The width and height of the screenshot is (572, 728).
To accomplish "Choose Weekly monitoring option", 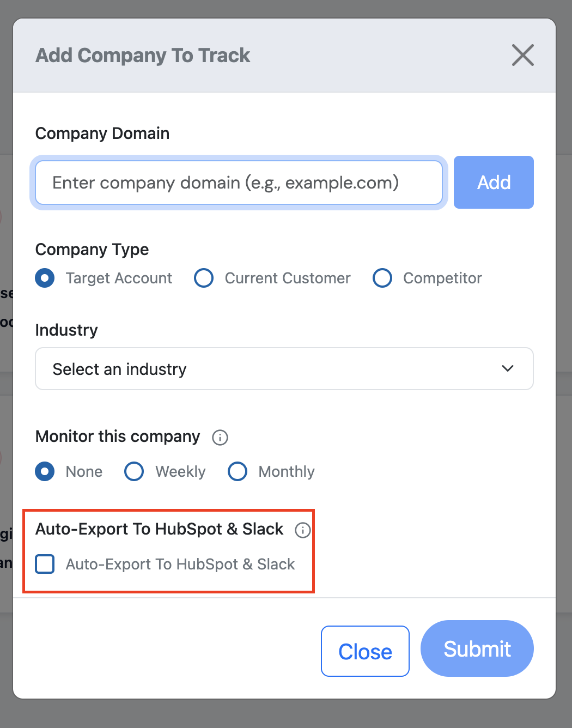I will coord(134,471).
